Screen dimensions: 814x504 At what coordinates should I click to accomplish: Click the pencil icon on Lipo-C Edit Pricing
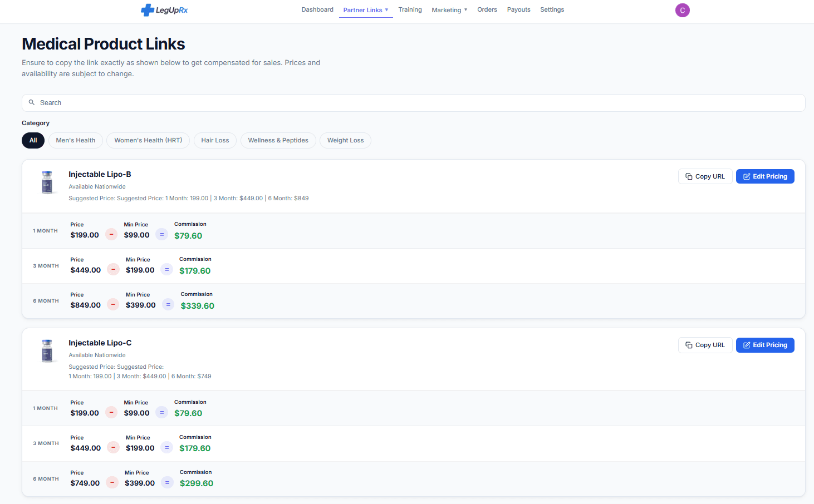click(747, 345)
